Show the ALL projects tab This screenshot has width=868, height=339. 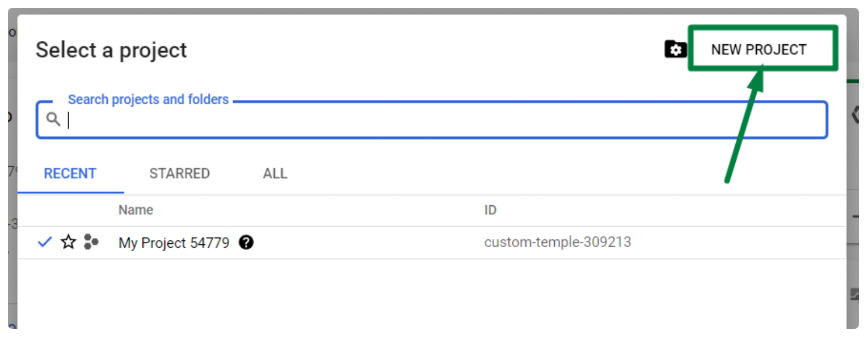(x=275, y=173)
